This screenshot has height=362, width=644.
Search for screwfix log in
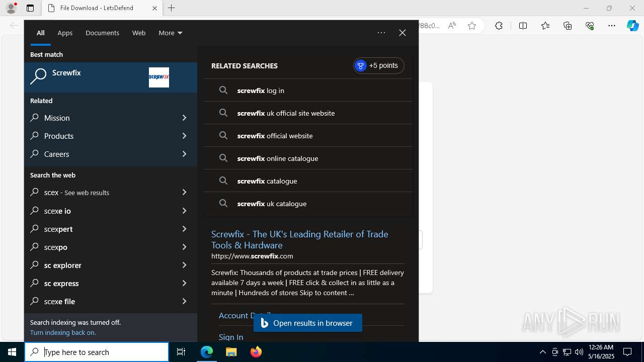pyautogui.click(x=308, y=90)
